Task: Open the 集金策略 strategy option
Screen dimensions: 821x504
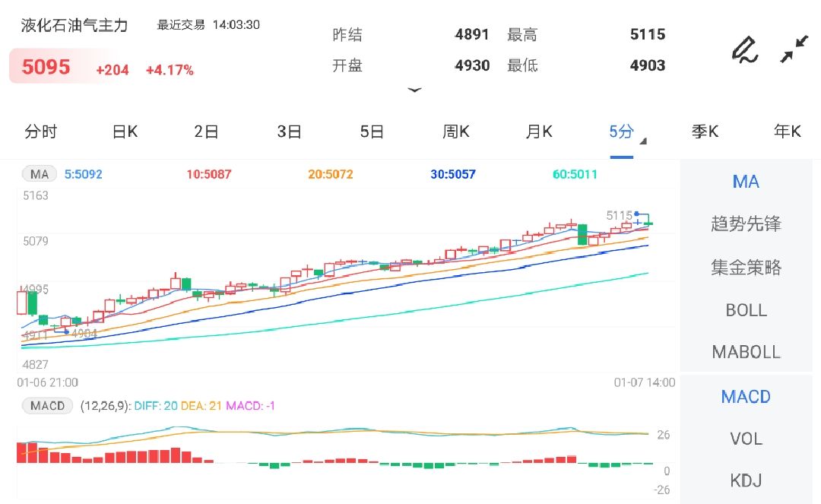Action: click(x=746, y=268)
